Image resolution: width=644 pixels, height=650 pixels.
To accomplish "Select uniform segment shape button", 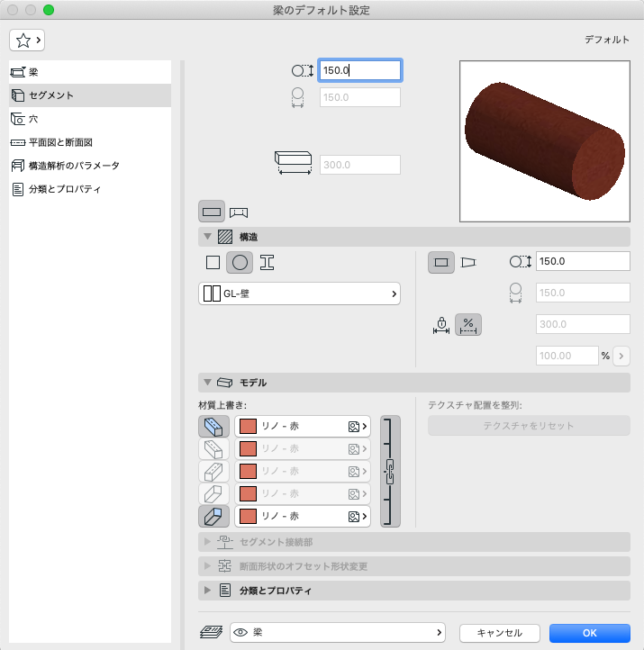I will [x=212, y=212].
